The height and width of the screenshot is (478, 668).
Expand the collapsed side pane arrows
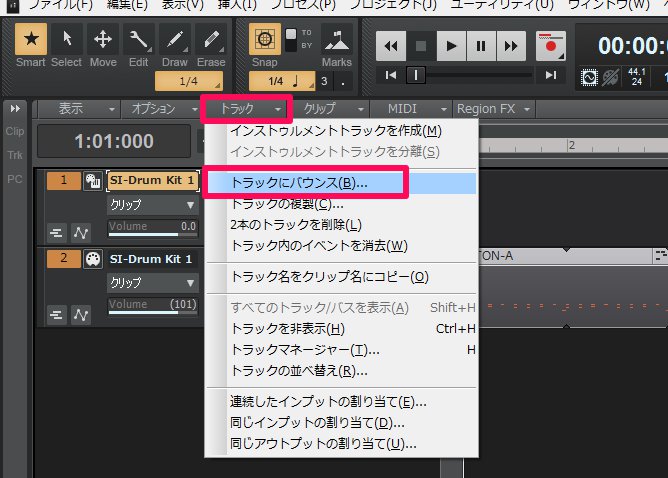coord(15,109)
